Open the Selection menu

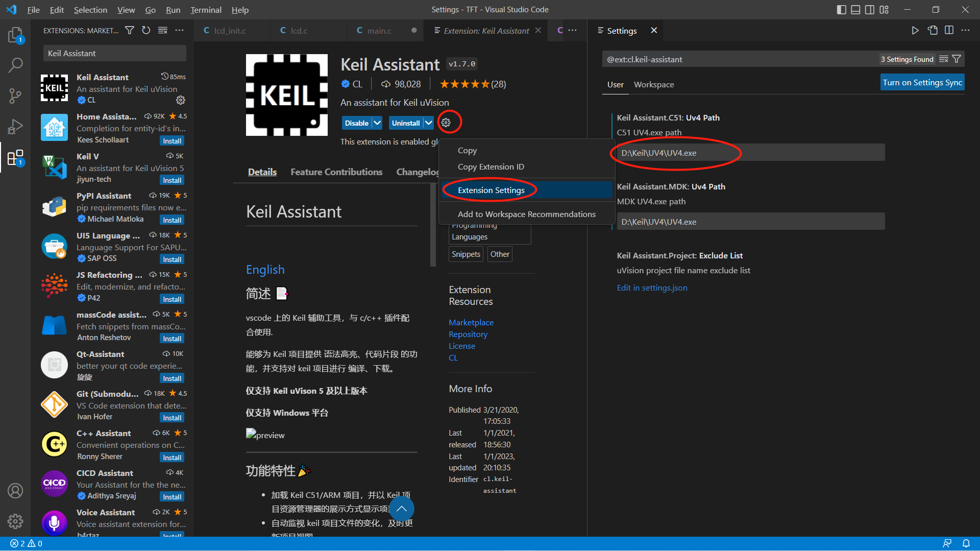pyautogui.click(x=90, y=10)
